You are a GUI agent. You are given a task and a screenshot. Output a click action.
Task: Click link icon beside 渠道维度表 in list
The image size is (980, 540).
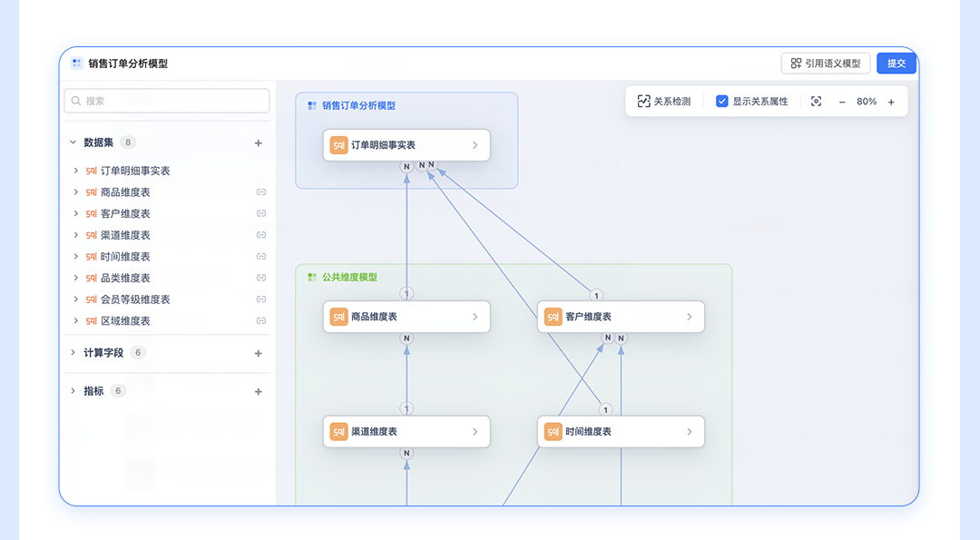[x=261, y=235]
